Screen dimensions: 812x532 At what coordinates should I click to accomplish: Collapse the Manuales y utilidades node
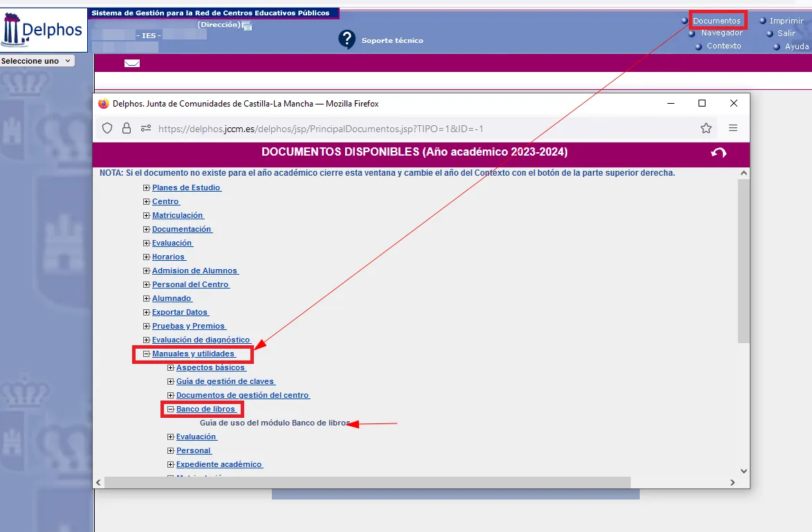(x=147, y=354)
